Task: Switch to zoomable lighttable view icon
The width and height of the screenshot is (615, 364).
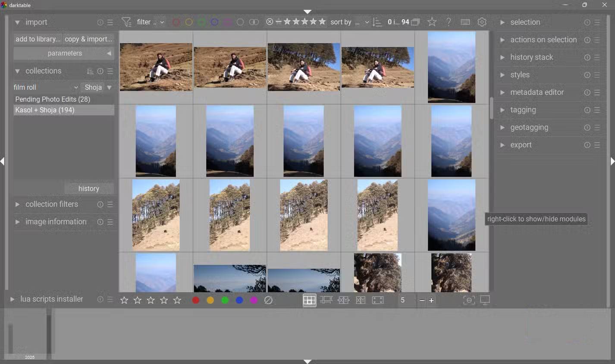Action: 326,300
